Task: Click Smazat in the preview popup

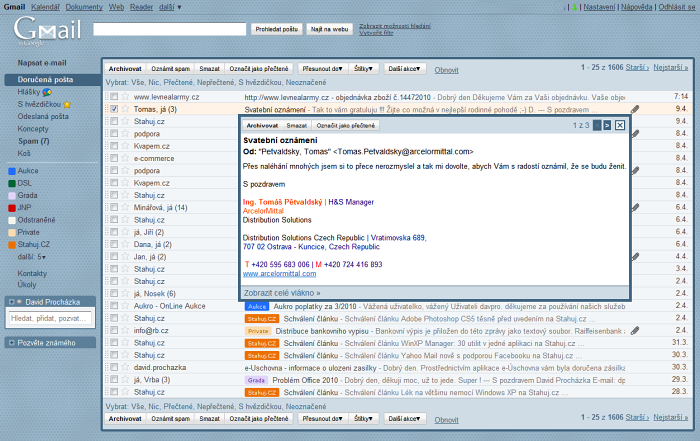Action: tap(296, 125)
